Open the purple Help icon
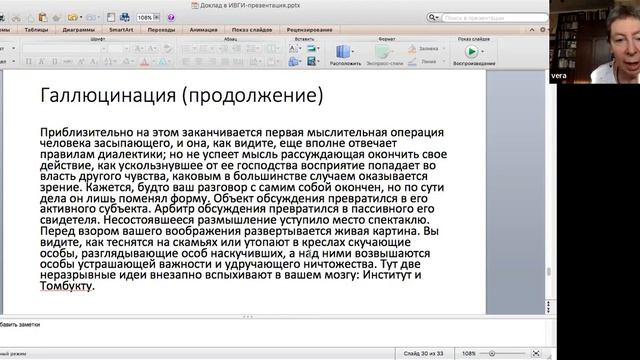The height and width of the screenshot is (360, 640). point(171,18)
